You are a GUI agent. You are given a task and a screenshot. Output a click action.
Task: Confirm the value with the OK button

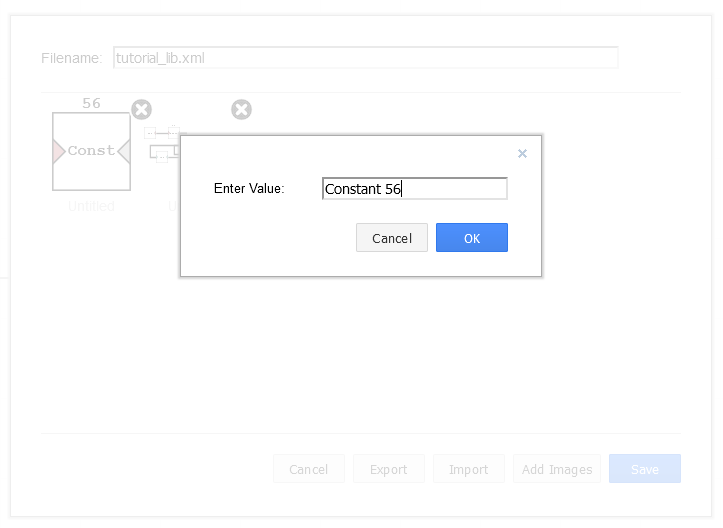coord(471,238)
